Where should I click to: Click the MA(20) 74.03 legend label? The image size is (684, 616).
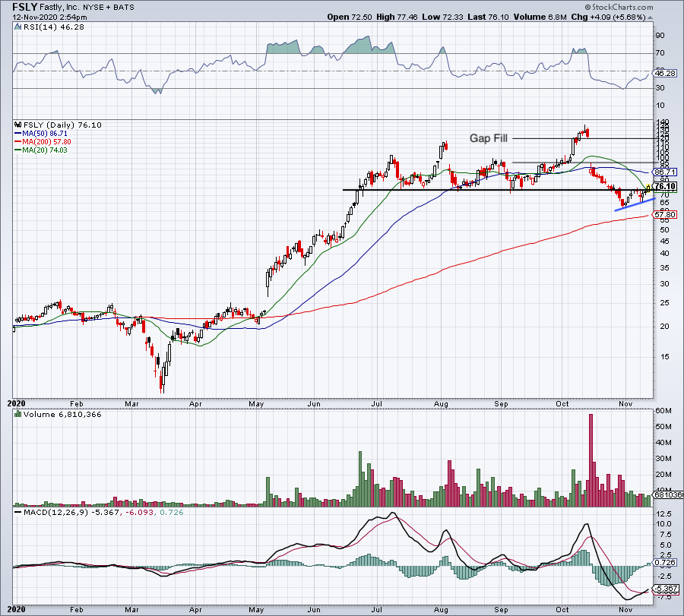45,150
